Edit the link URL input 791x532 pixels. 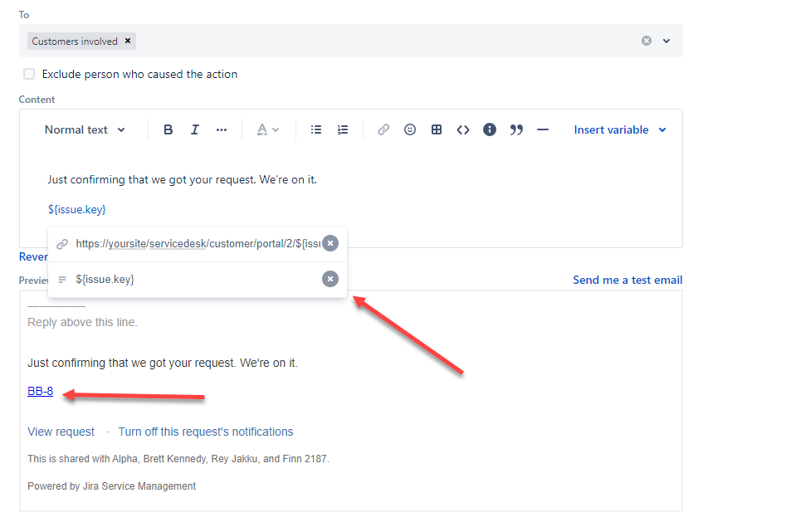tap(198, 244)
